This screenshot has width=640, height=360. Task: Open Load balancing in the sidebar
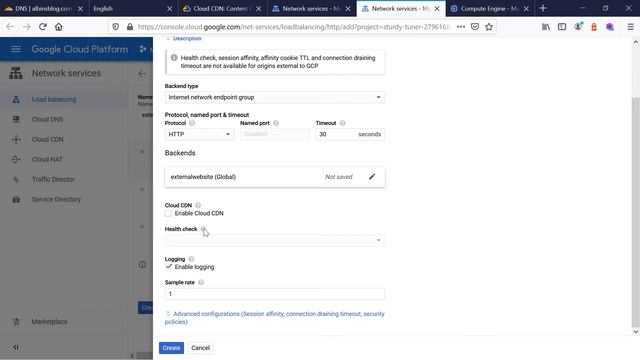pos(54,100)
